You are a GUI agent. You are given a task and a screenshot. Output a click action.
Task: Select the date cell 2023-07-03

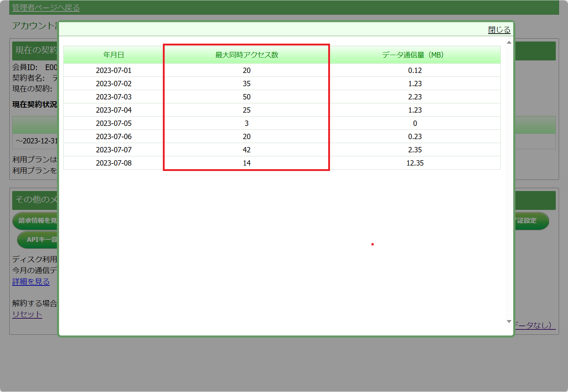coord(113,97)
